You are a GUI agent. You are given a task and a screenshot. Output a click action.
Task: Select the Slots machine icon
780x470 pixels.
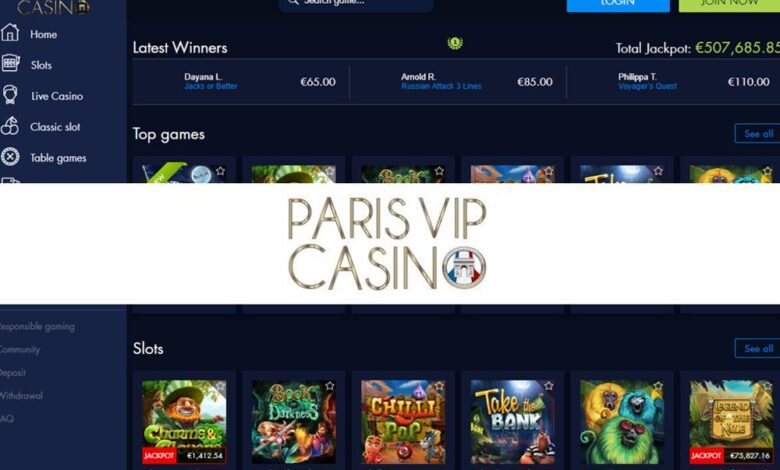10,64
